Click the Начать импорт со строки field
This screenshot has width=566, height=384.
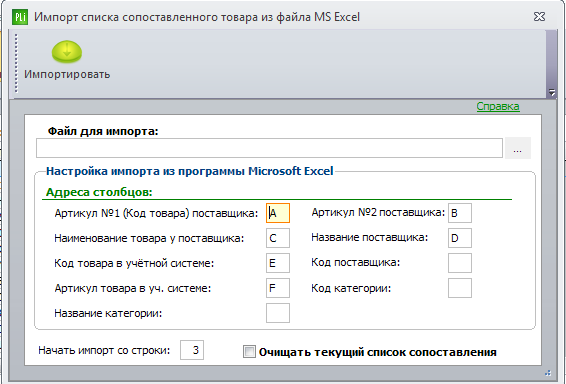click(192, 350)
